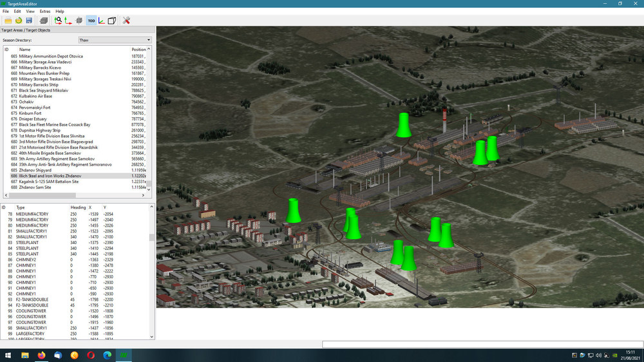Click the Position column header
644x362 pixels.
coord(138,50)
